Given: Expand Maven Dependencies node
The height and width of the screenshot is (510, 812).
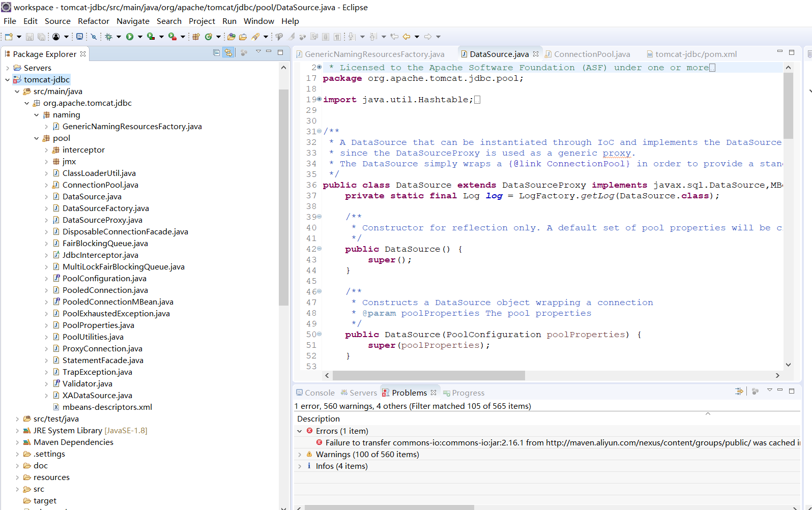Looking at the screenshot, I should (17, 442).
